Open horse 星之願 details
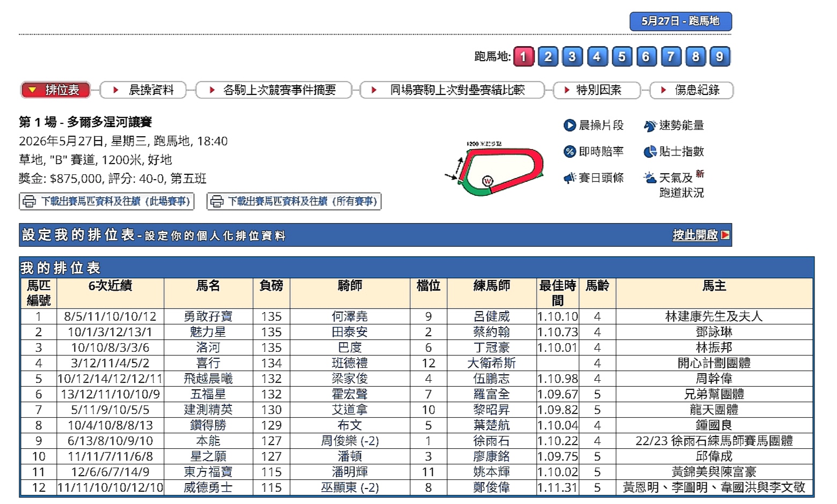This screenshot has height=504, width=837. (208, 456)
